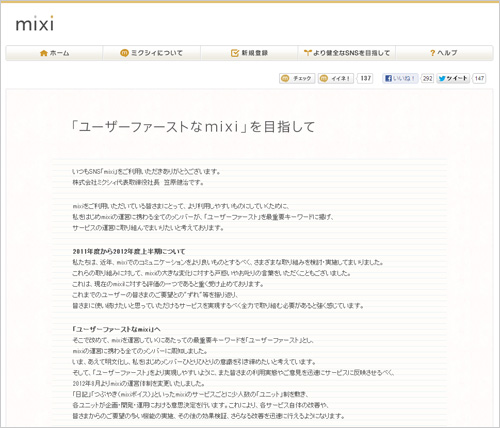500x428 pixels.
Task: Click the line starting サービスの運営に取り組んで
Action: click(148, 228)
